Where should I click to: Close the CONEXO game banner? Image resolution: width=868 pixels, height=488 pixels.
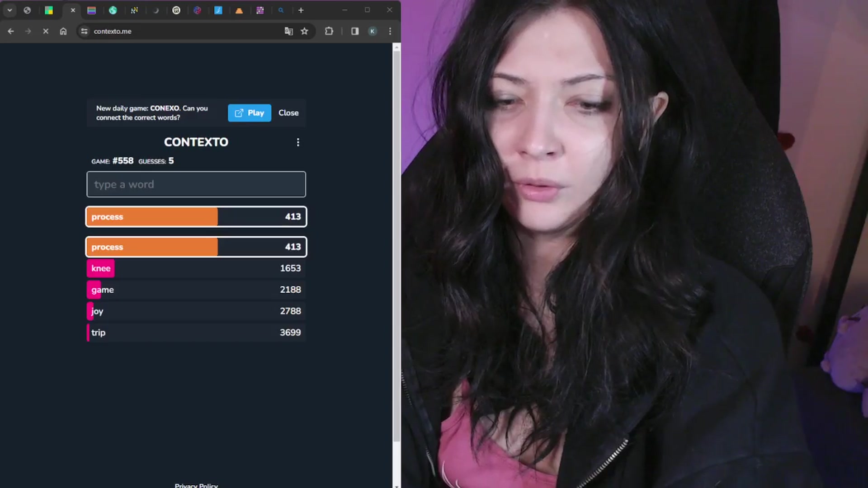(288, 113)
